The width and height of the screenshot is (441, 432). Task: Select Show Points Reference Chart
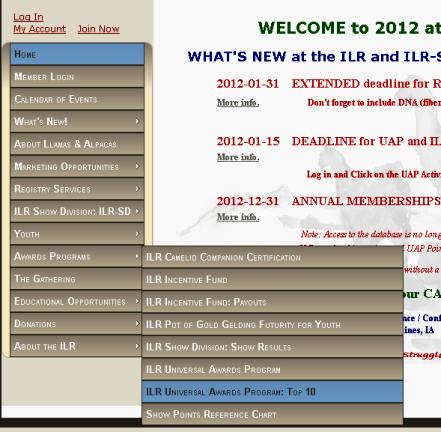tap(273, 414)
